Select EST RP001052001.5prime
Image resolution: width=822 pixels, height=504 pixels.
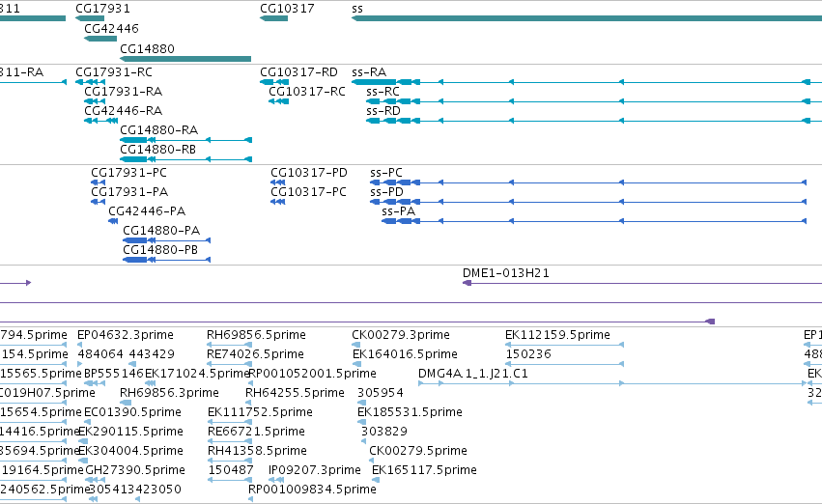click(312, 374)
